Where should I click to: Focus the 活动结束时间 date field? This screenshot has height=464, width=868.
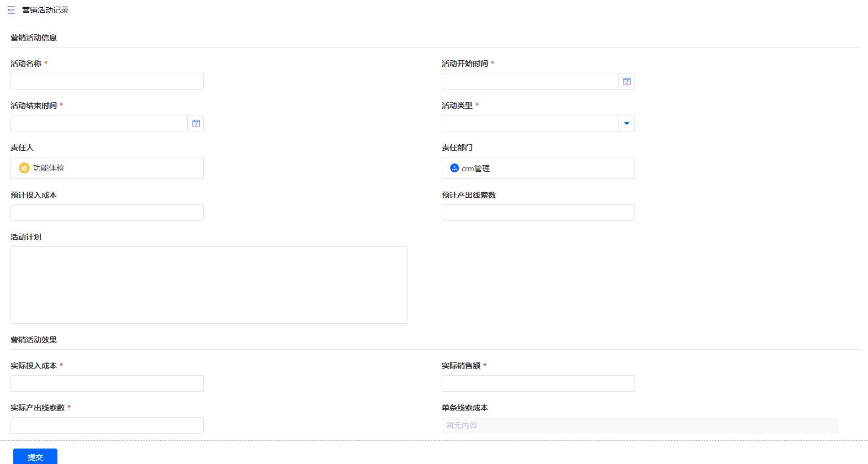pos(99,123)
